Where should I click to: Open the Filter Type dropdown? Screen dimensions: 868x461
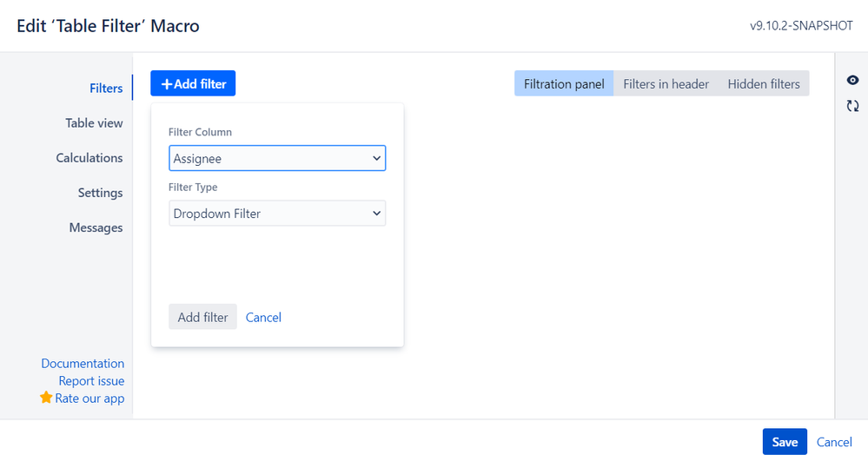tap(277, 214)
